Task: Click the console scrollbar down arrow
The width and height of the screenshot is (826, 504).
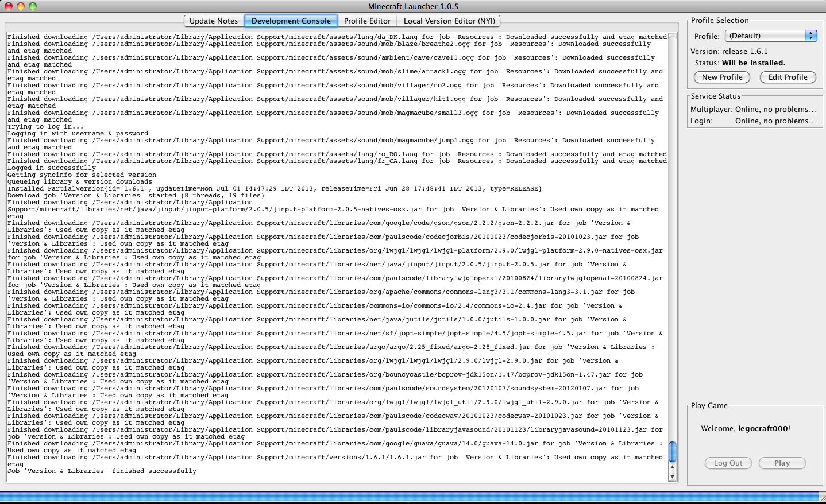Action: pyautogui.click(x=673, y=476)
